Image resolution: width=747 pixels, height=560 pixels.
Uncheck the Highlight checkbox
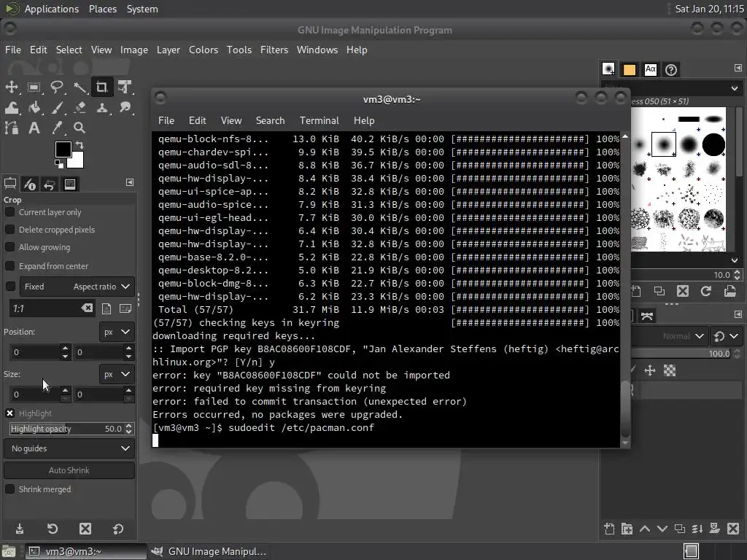(x=9, y=413)
